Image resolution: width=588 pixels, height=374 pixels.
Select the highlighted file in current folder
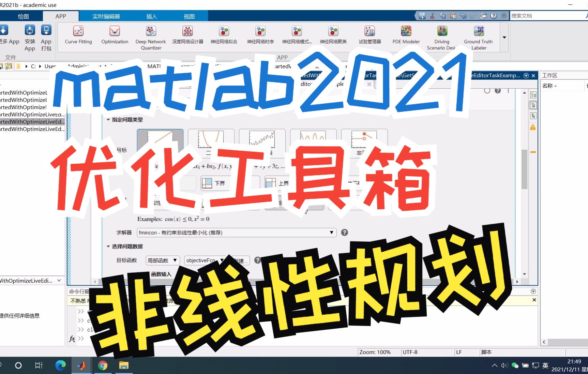tap(32, 122)
